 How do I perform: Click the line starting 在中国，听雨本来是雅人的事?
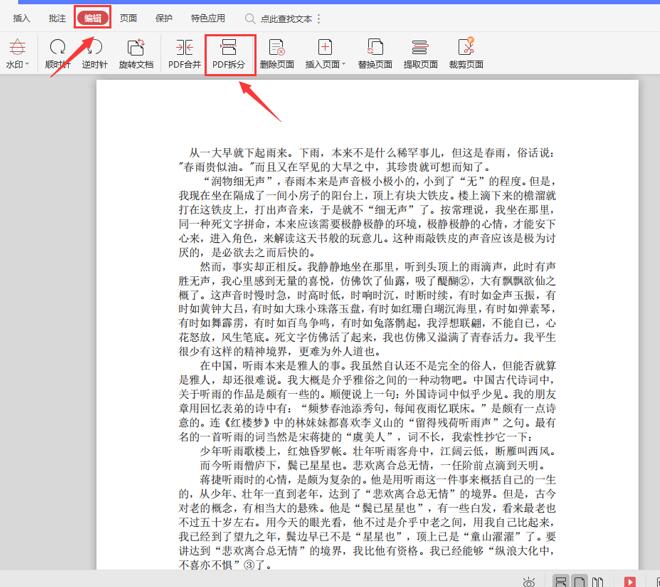pyautogui.click(x=378, y=365)
